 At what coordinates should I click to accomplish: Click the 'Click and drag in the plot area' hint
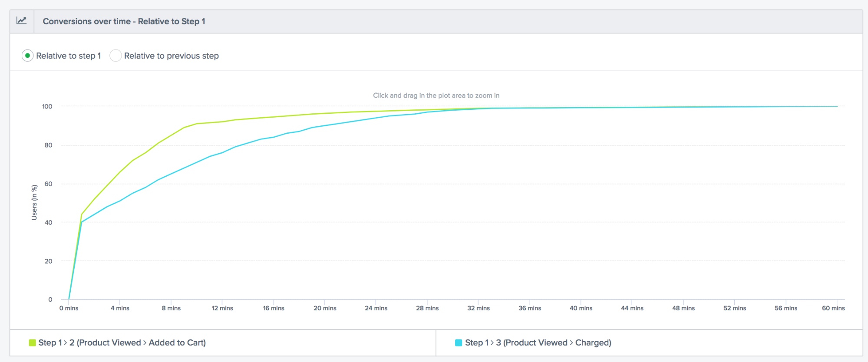point(436,95)
